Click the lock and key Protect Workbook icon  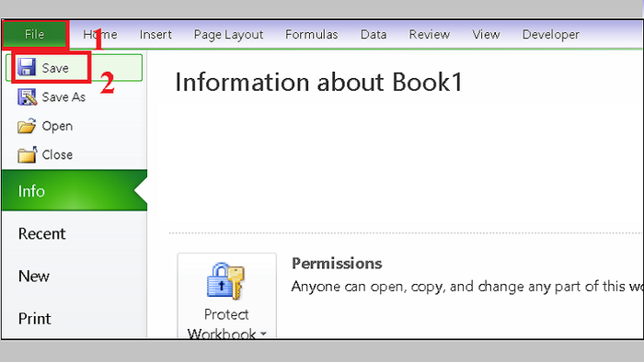pos(226,281)
